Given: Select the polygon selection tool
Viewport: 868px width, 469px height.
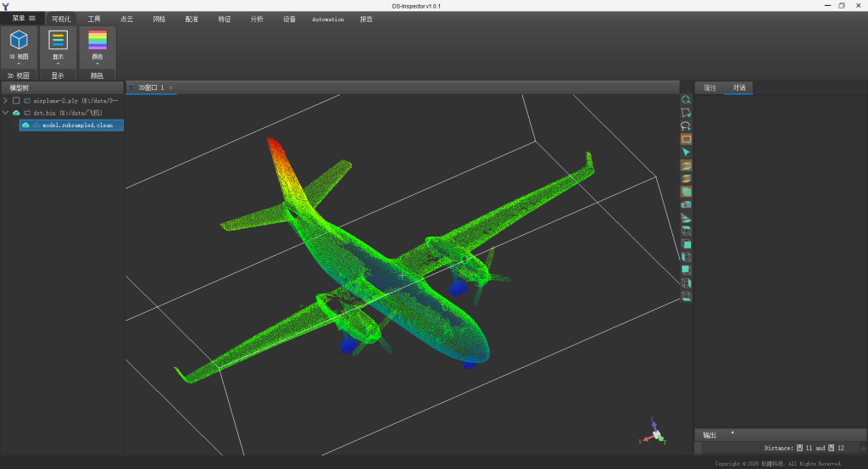Looking at the screenshot, I should (686, 113).
